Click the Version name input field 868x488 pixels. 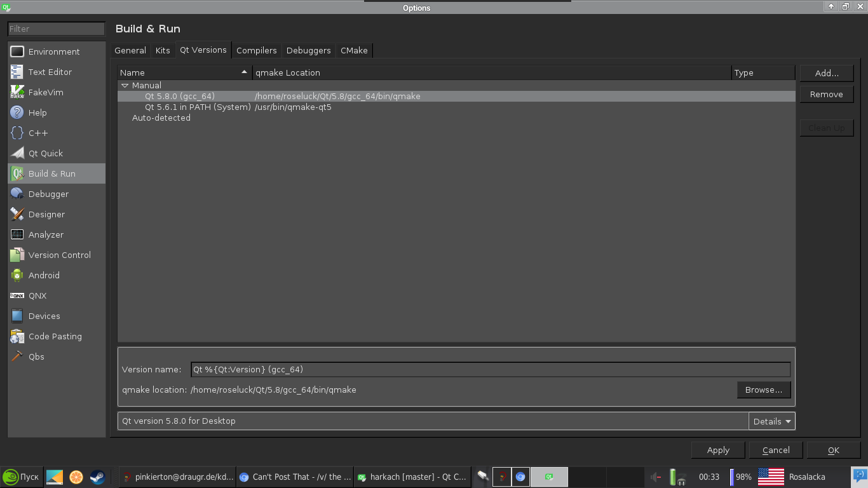(491, 369)
